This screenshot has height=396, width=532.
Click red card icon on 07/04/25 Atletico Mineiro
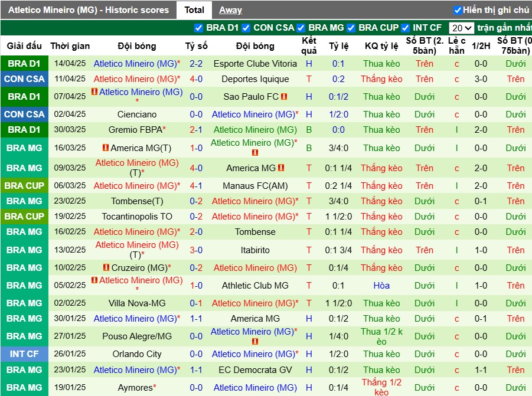[x=94, y=91]
